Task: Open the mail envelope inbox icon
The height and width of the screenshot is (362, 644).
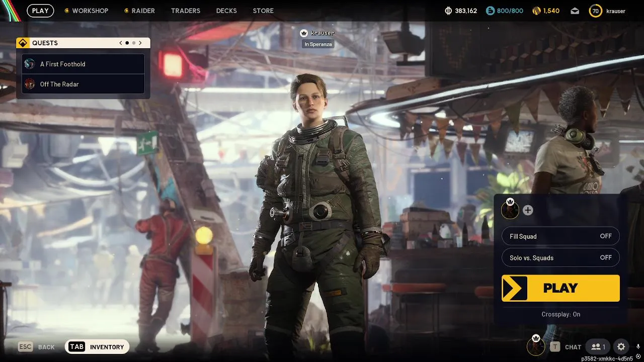Action: 575,11
